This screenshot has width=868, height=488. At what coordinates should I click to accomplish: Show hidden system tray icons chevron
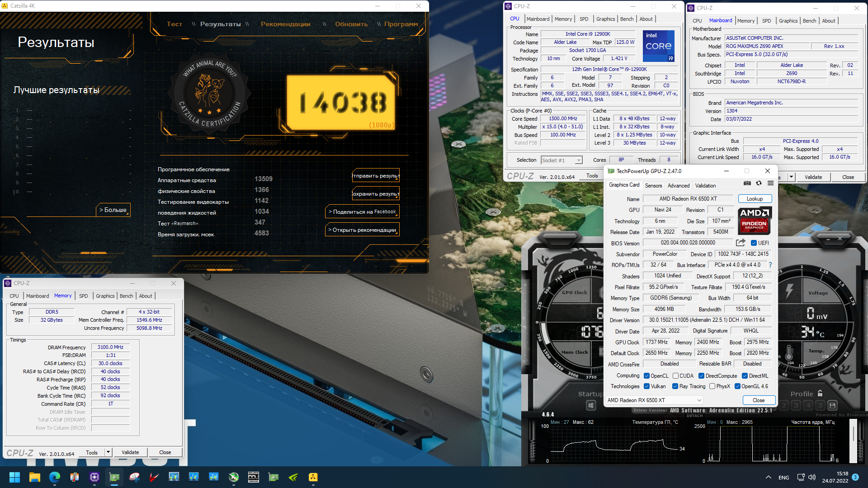pos(769,477)
